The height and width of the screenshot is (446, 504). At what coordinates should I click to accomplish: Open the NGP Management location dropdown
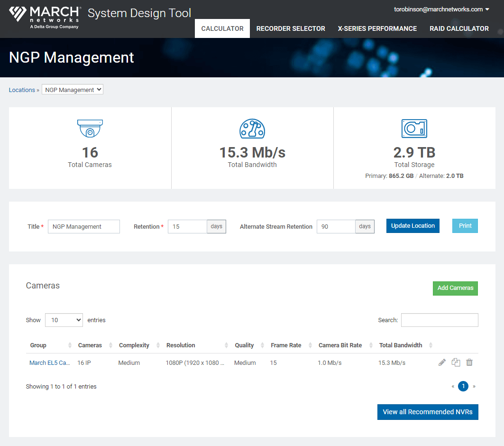click(x=73, y=90)
